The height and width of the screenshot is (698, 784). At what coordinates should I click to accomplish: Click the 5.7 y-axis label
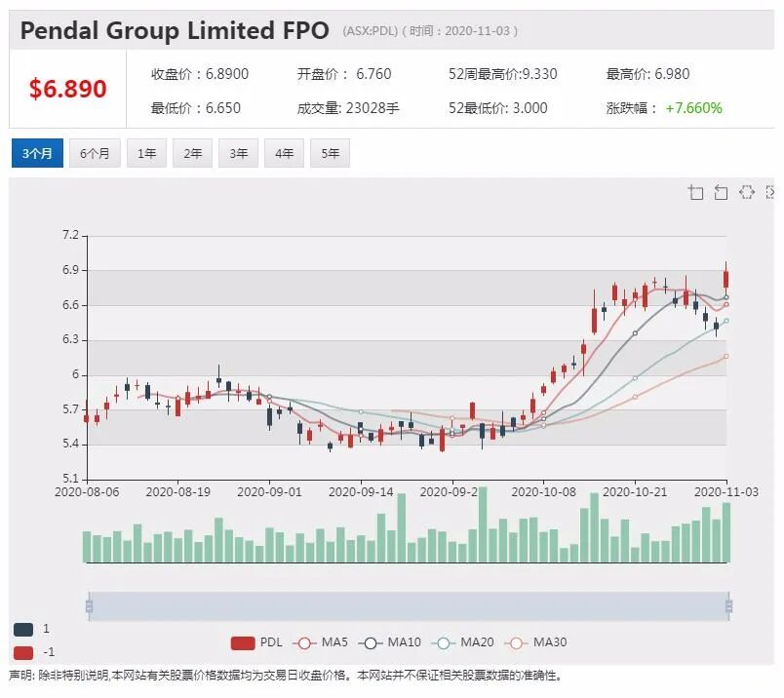point(71,409)
